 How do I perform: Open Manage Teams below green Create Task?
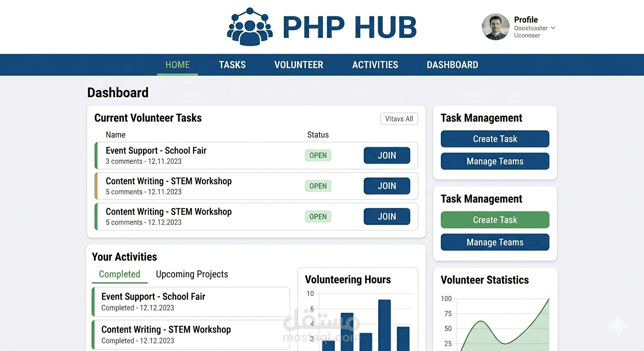click(495, 242)
